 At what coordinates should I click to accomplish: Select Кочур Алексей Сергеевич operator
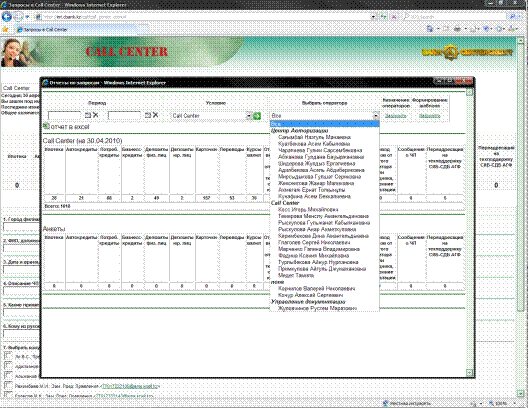coord(310,295)
